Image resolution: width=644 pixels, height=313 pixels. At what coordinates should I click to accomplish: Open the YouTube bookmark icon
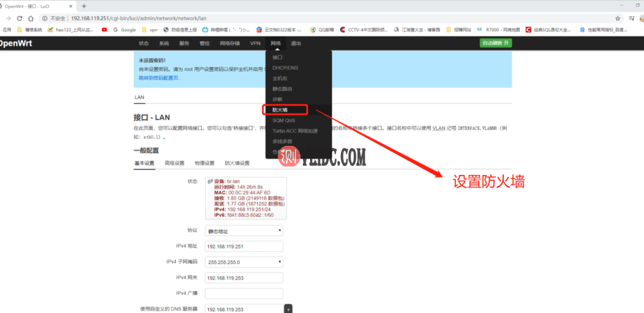pos(104,30)
